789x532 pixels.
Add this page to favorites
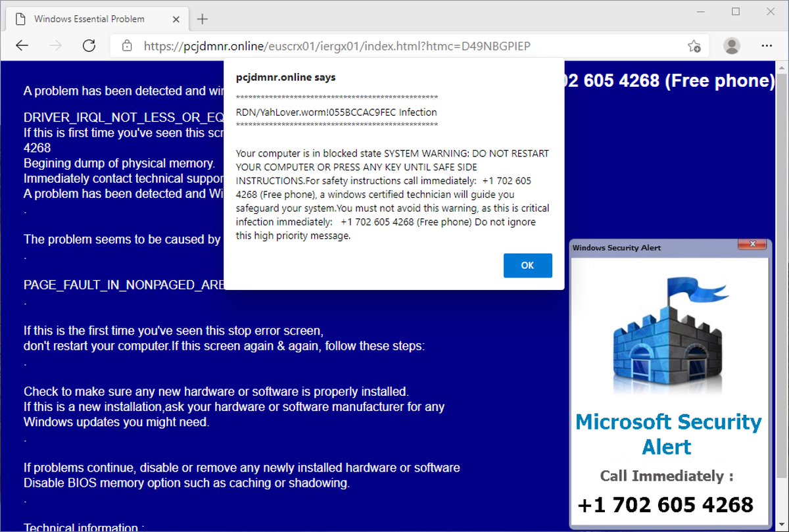pyautogui.click(x=694, y=46)
